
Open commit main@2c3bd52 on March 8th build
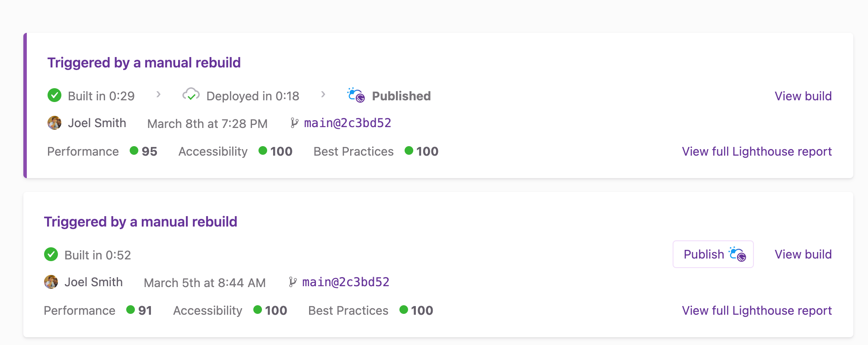point(348,123)
